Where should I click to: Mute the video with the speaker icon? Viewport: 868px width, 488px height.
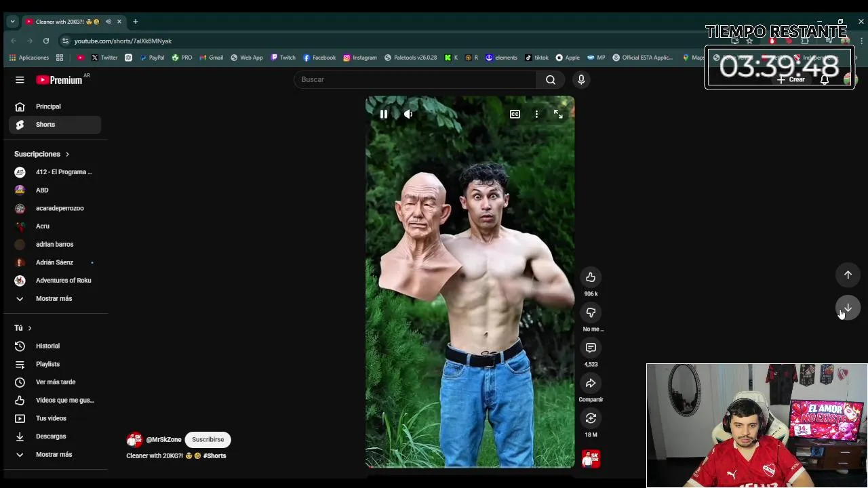[x=408, y=115]
